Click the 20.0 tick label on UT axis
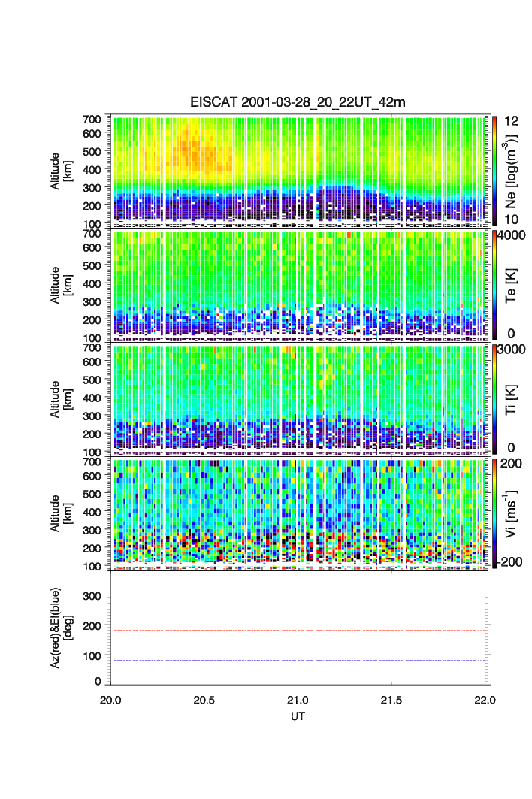532x799 pixels. 111,700
